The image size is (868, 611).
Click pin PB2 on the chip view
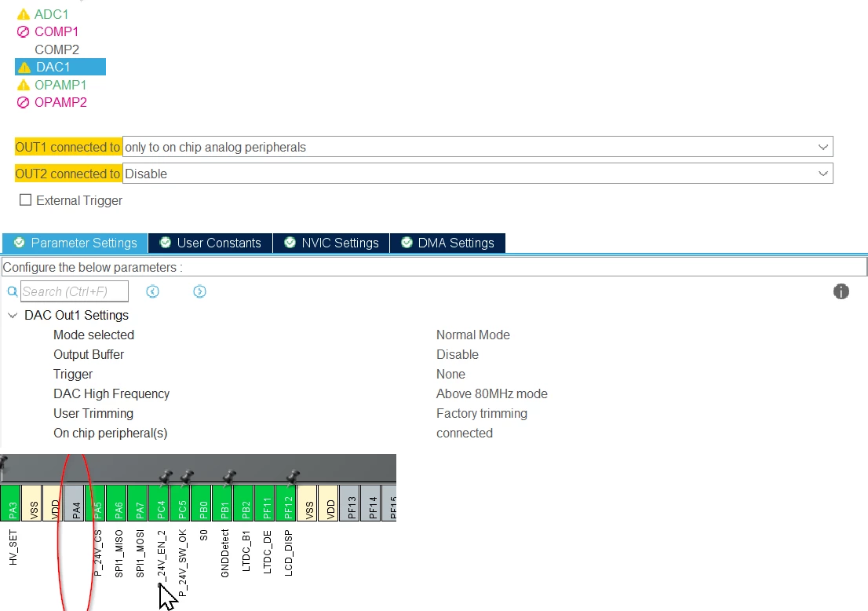pyautogui.click(x=243, y=503)
